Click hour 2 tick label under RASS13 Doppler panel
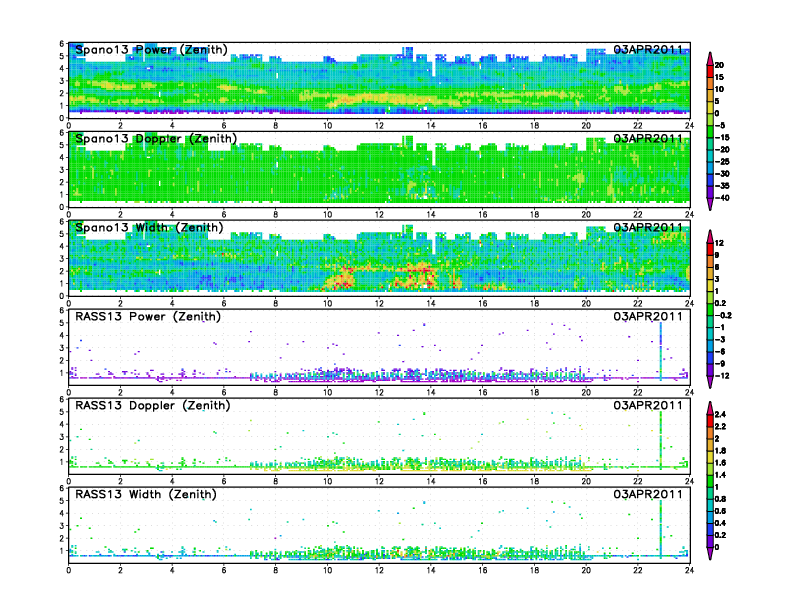The width and height of the screenshot is (792, 612). [120, 481]
